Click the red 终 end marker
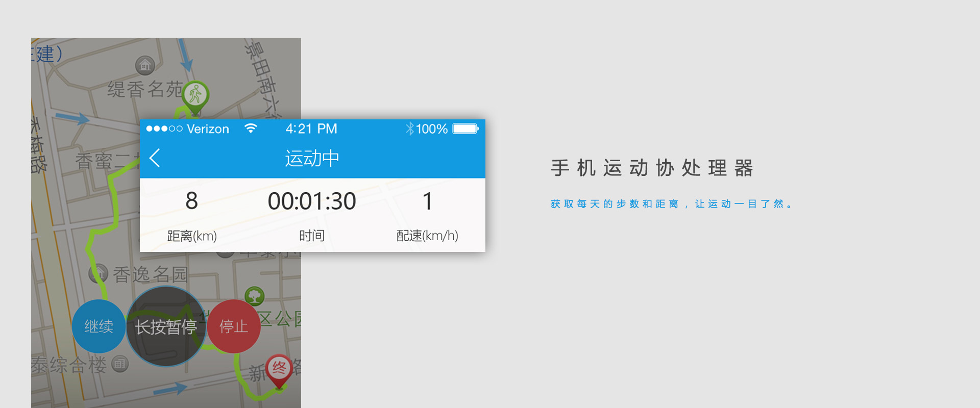 click(279, 371)
